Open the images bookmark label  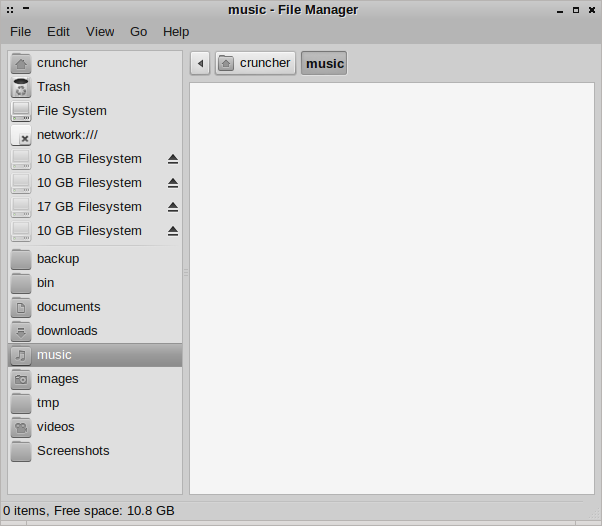58,379
